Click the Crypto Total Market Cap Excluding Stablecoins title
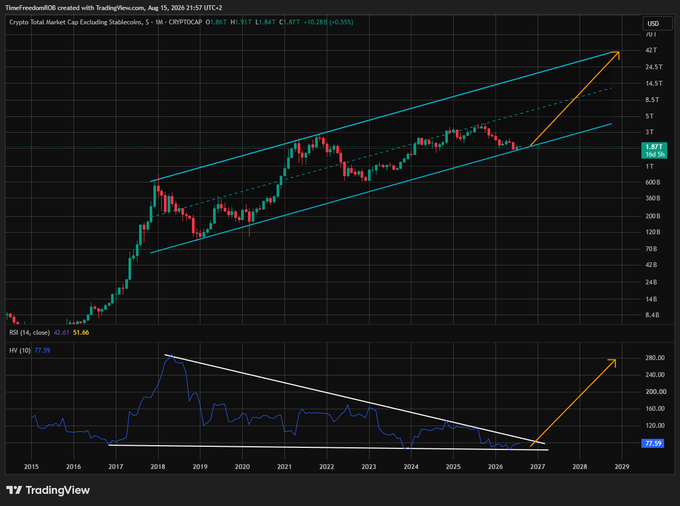 (75, 22)
